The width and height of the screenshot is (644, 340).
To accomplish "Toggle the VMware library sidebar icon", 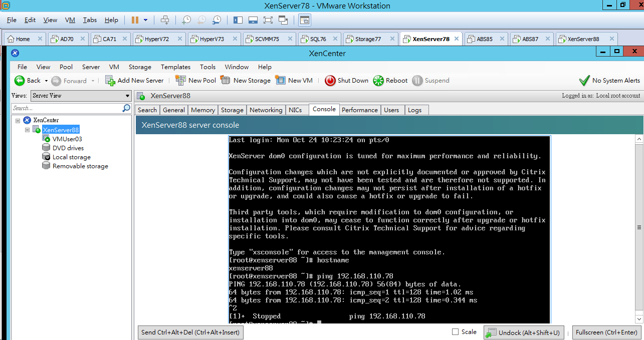I will click(x=238, y=20).
